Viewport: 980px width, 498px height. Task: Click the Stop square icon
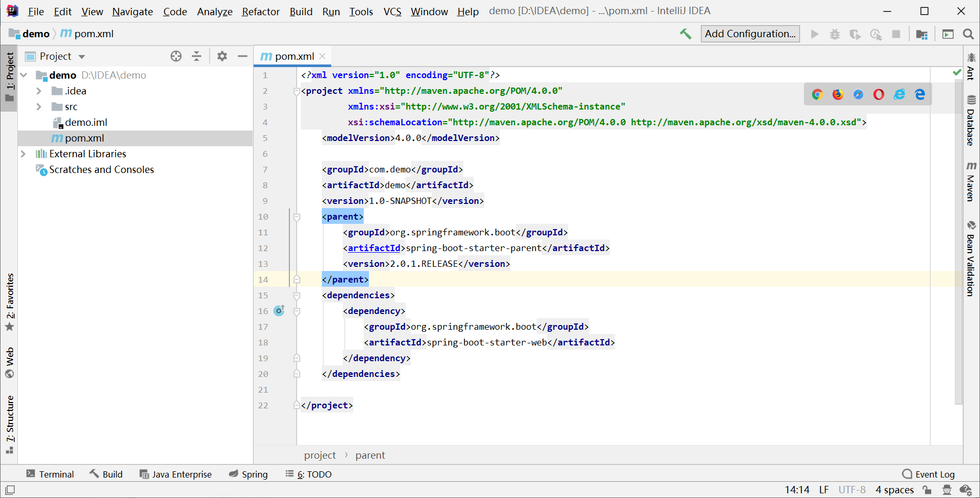(x=896, y=34)
